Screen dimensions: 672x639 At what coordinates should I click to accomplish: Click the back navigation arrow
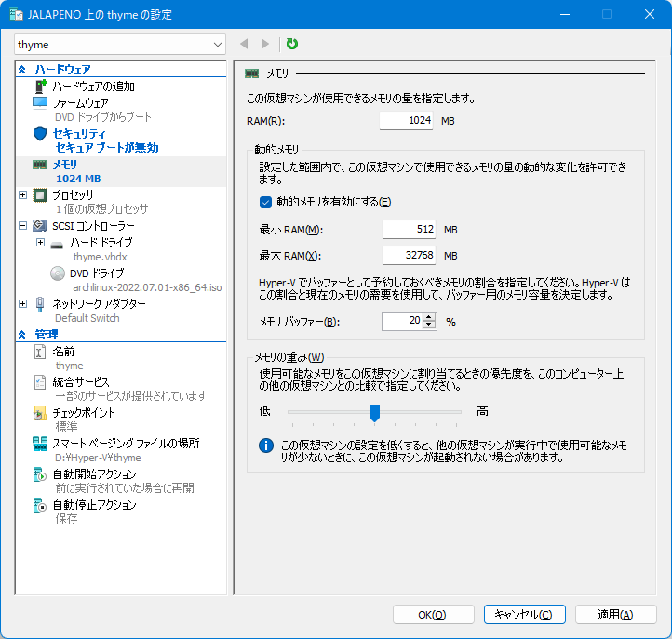244,44
